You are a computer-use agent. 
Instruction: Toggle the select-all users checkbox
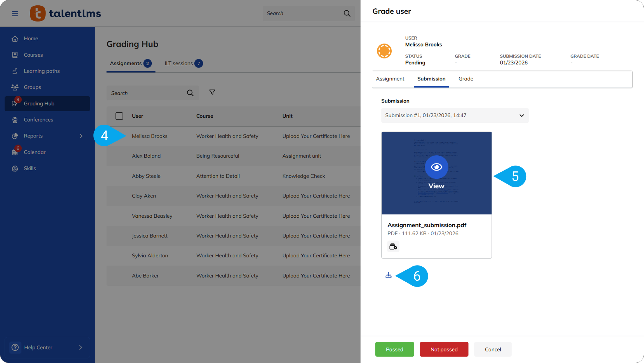119,116
